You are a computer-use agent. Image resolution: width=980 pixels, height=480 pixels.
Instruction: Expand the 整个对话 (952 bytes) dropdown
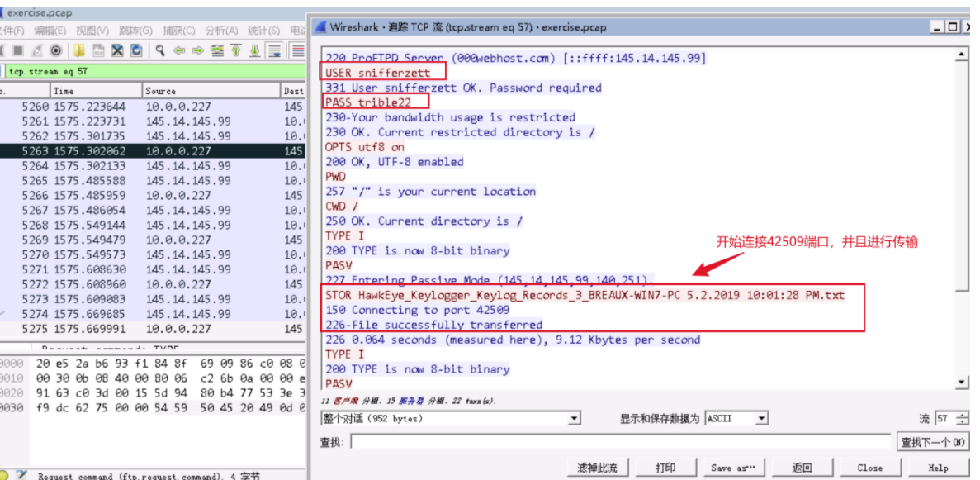[x=451, y=418]
